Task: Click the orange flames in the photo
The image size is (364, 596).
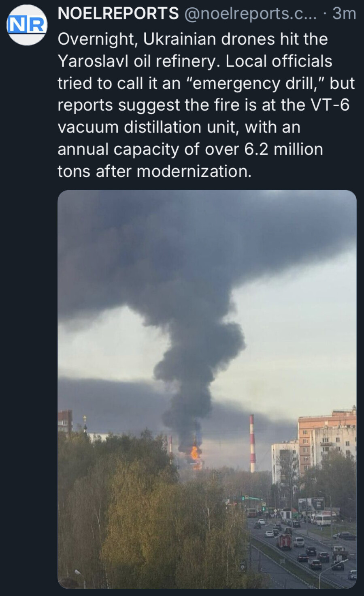Action: tap(196, 453)
